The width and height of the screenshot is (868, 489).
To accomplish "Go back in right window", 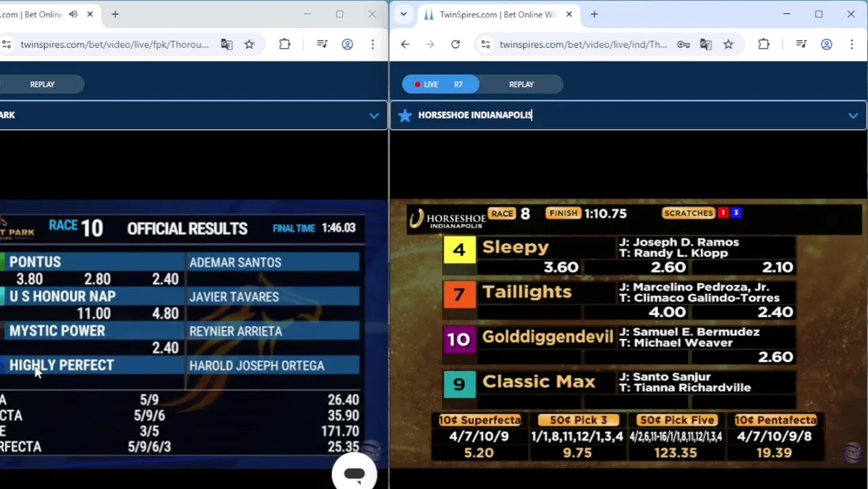I will [x=405, y=44].
